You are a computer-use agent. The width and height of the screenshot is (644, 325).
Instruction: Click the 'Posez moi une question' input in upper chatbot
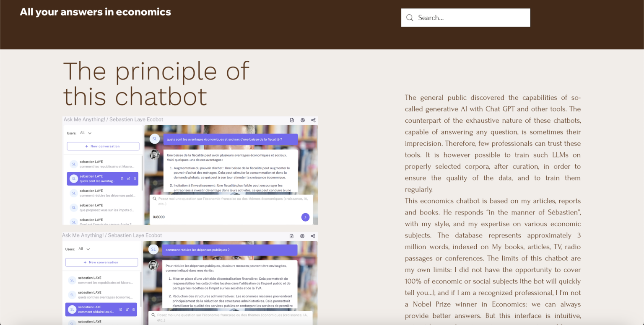[231, 201]
